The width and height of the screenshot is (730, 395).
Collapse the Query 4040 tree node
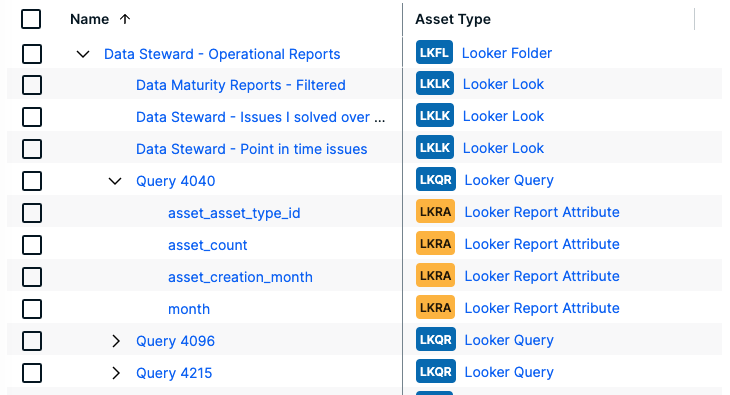[x=115, y=181]
